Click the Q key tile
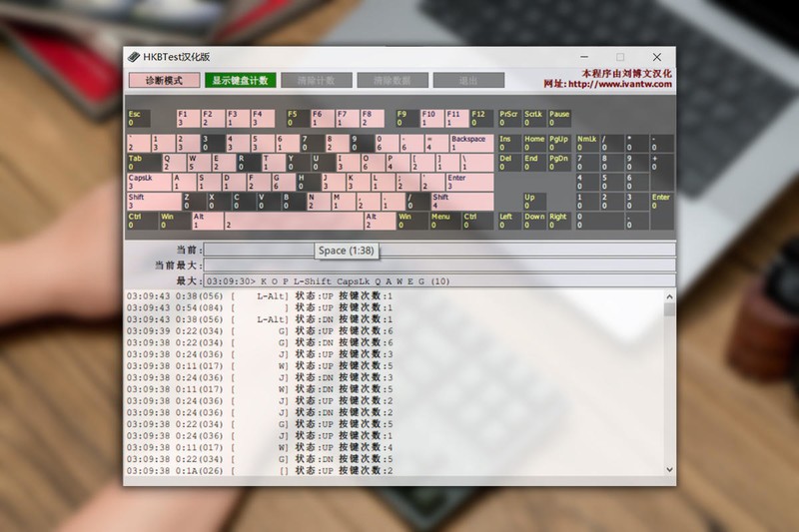 click(174, 163)
